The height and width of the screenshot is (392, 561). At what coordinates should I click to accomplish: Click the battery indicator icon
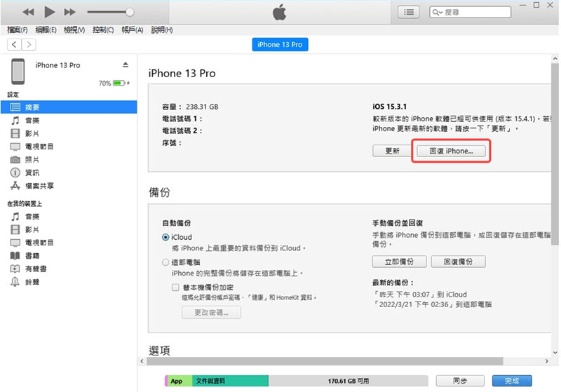119,83
